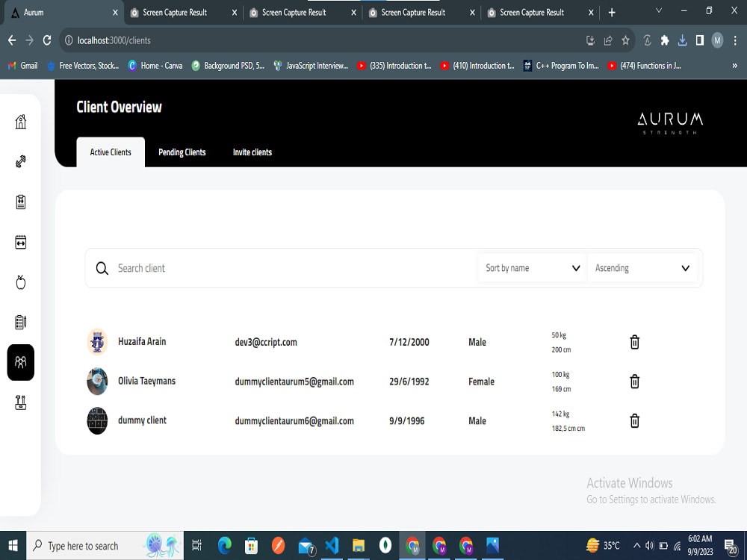Image resolution: width=747 pixels, height=560 pixels.
Task: Click the highlighted clients icon in sidebar
Action: tap(21, 362)
